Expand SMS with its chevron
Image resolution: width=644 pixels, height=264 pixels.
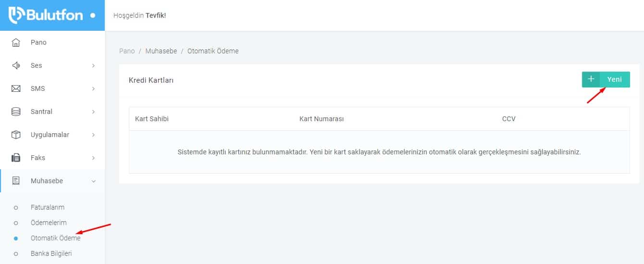(x=93, y=88)
